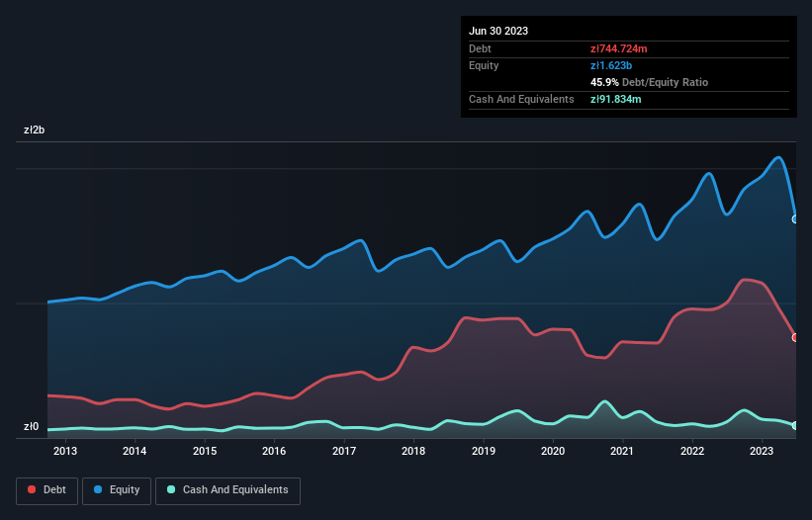
Task: Click the 45.9% Debt/Equity Ratio text
Action: (650, 82)
